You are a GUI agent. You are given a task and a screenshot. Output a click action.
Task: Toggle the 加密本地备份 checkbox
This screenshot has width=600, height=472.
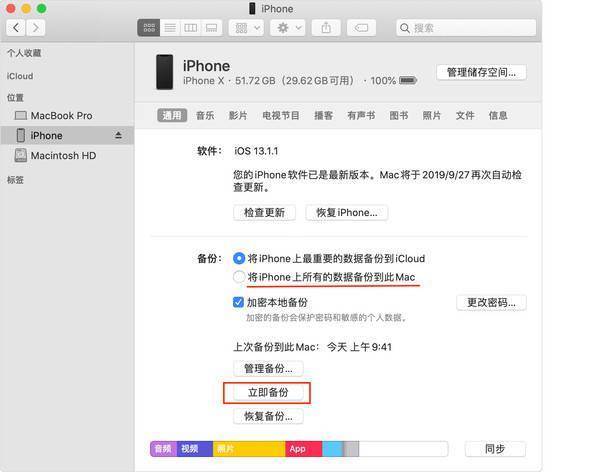click(238, 302)
